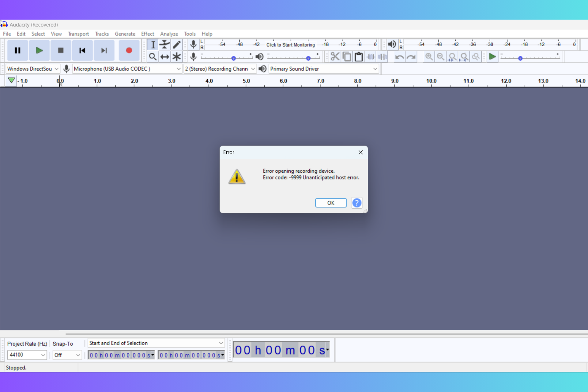
Task: Open the Help menu
Action: tap(207, 34)
